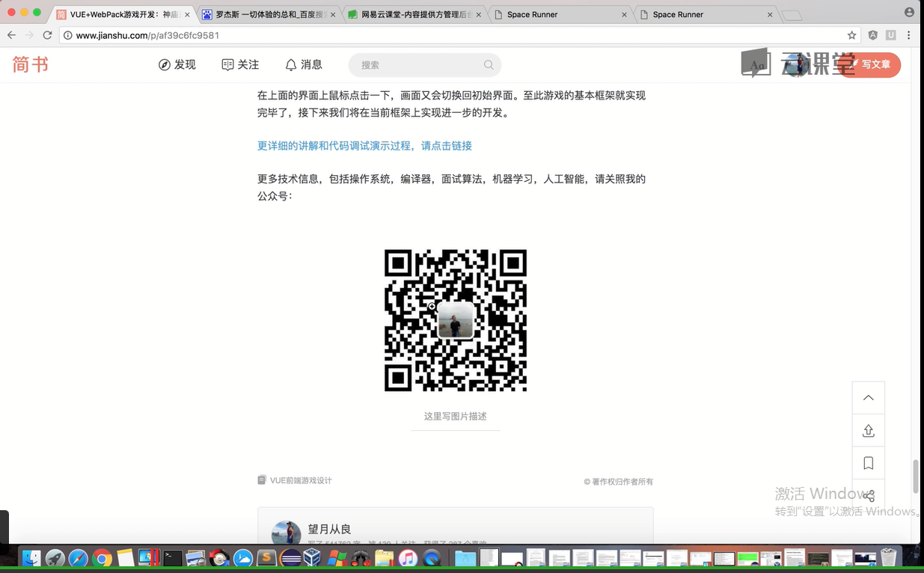924x573 pixels.
Task: Open Preview from the dock
Action: (196, 558)
